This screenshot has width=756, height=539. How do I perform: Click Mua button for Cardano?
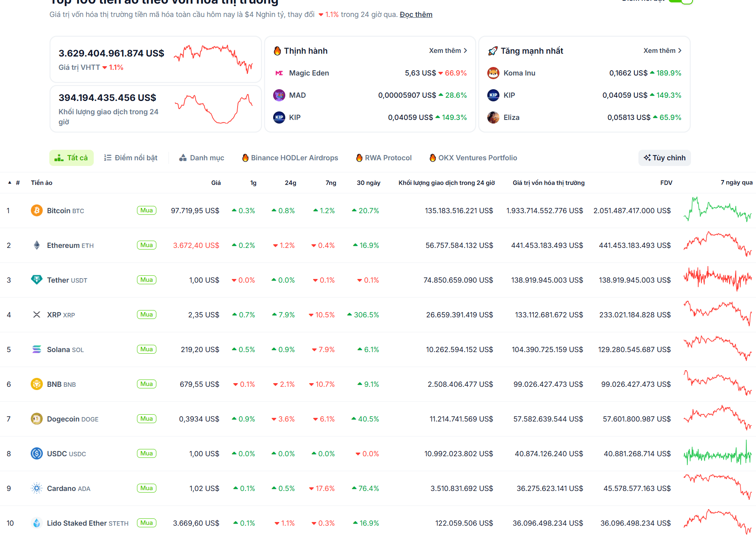coord(147,488)
